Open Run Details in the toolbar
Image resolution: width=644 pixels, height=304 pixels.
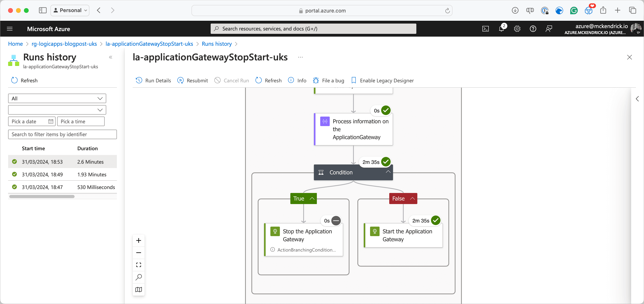(x=153, y=81)
